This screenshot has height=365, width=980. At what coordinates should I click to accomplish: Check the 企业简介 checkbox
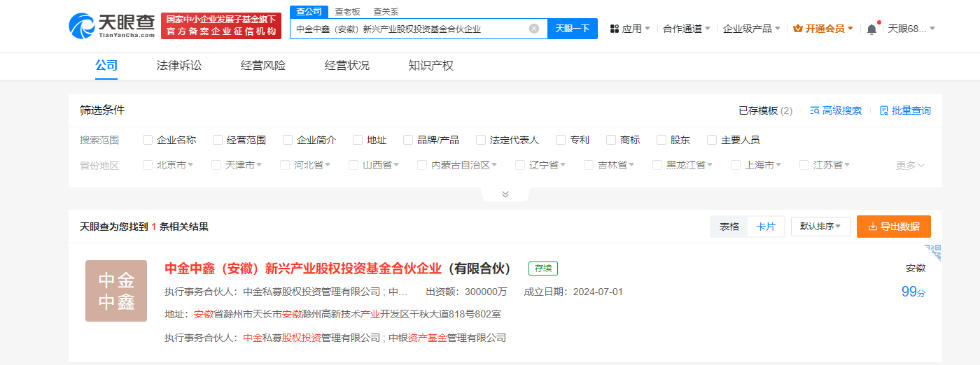coord(288,140)
